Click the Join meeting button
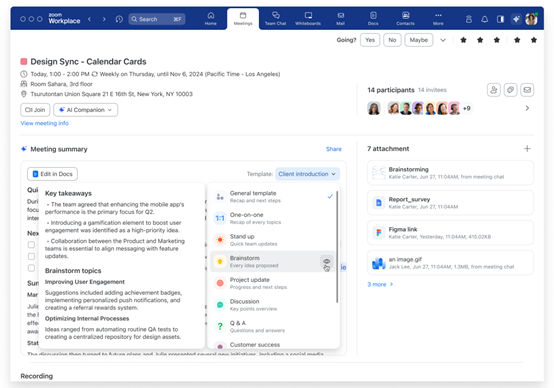 tap(35, 110)
